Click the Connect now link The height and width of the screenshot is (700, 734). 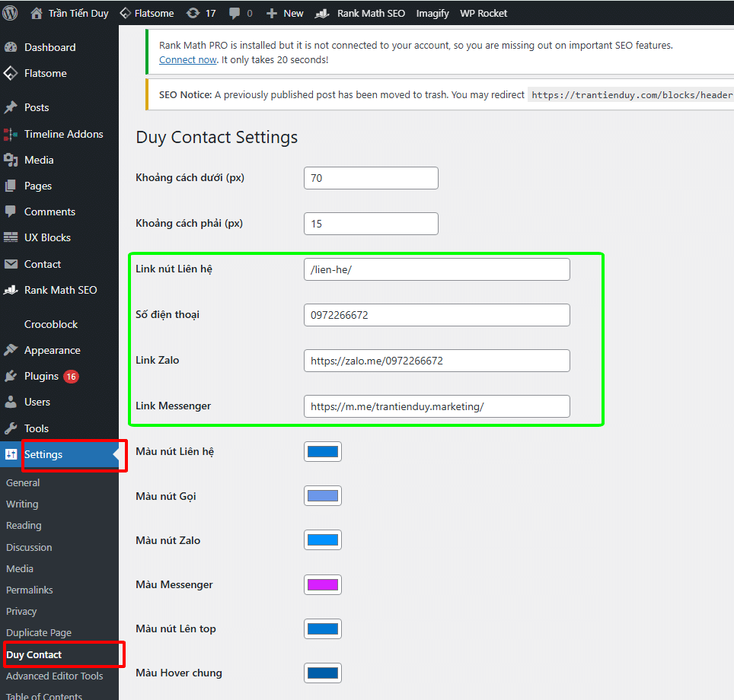187,59
